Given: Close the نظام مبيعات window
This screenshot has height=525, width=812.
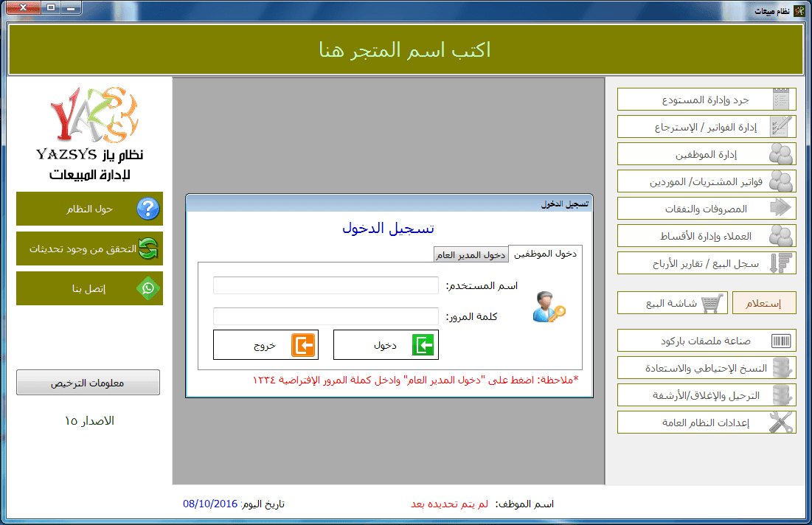Looking at the screenshot, I should (x=22, y=8).
